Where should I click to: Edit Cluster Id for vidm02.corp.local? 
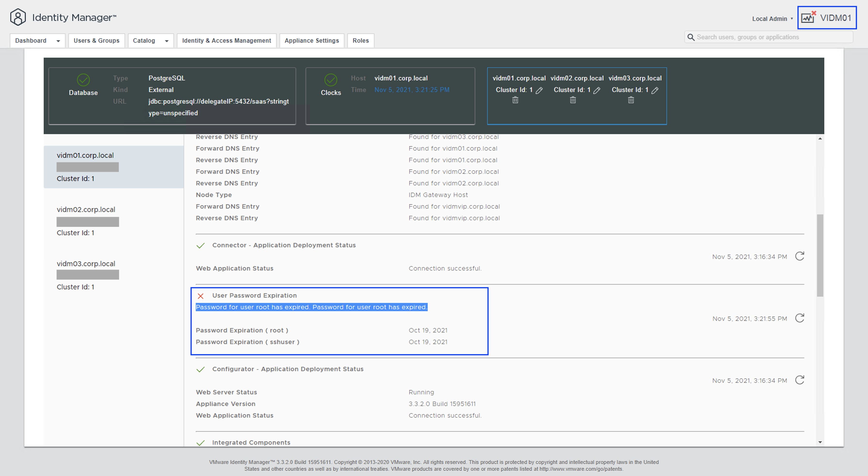(597, 90)
